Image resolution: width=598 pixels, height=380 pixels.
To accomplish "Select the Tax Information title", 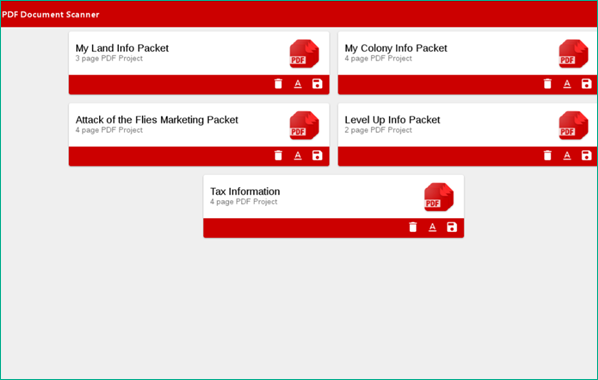I will coord(245,191).
